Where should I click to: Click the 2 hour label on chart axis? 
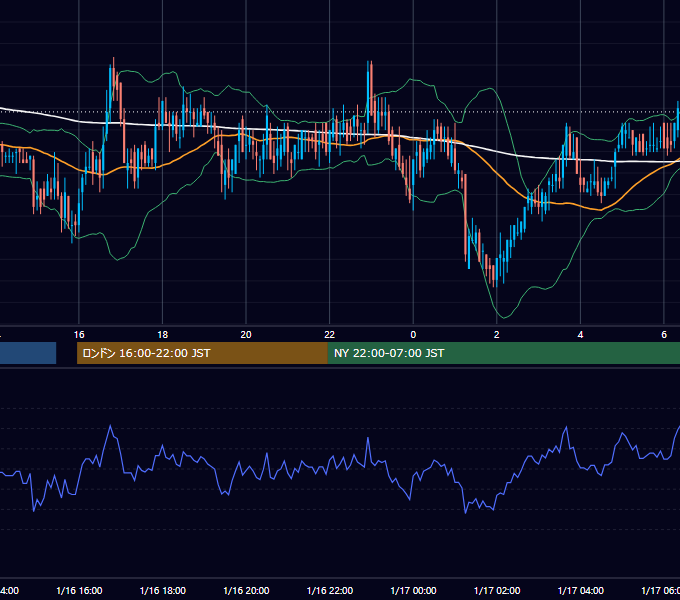point(497,335)
